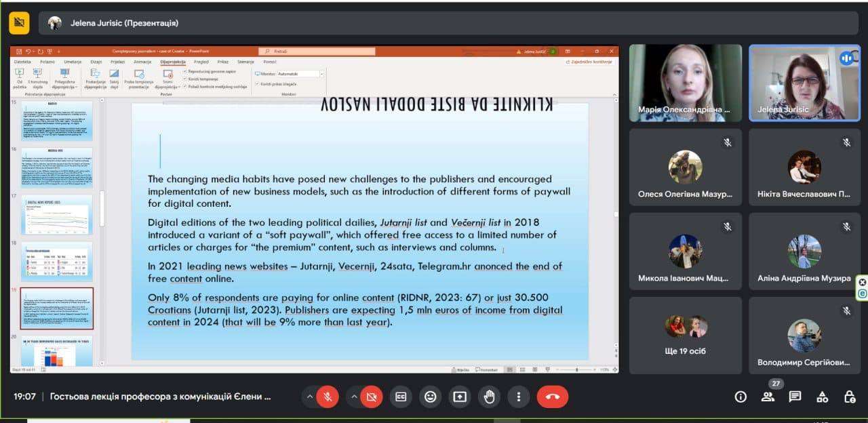Unmute the microphone in call controls
The height and width of the screenshot is (423, 868).
coord(328,397)
